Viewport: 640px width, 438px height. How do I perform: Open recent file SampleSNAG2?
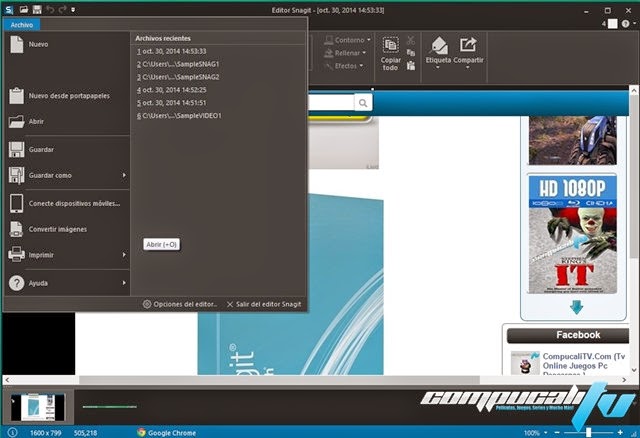click(178, 77)
